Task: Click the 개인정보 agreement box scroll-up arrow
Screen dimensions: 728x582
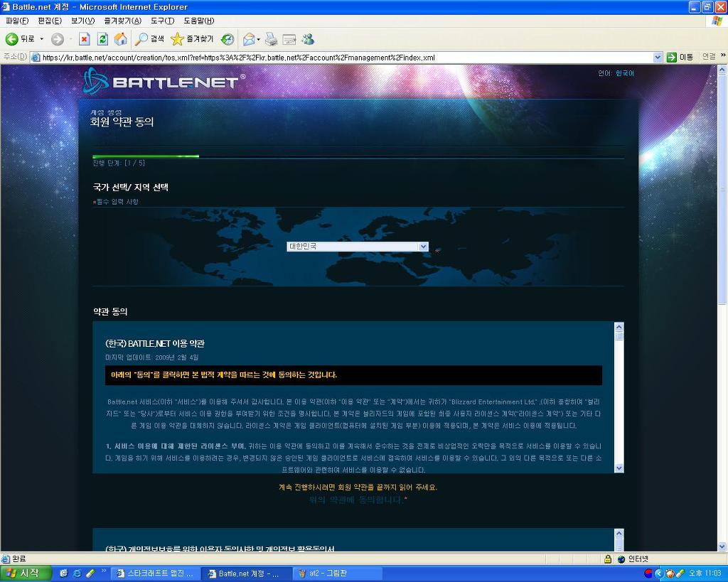Action: pyautogui.click(x=619, y=533)
